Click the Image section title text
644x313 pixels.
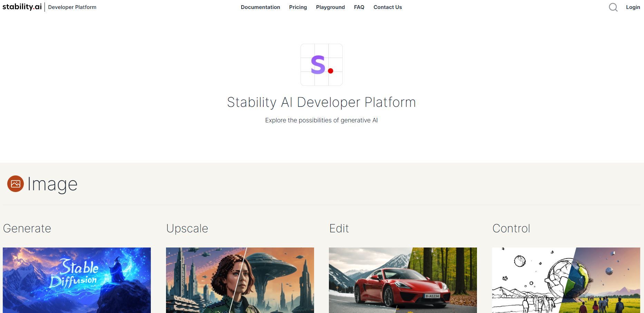click(x=52, y=184)
